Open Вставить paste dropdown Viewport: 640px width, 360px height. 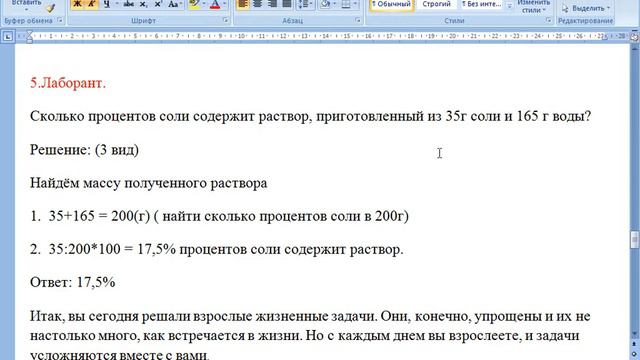[26, 5]
